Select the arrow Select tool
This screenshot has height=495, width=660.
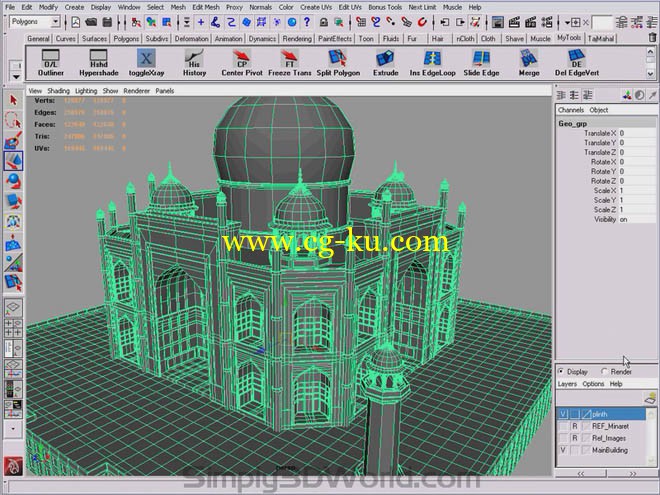(13, 100)
